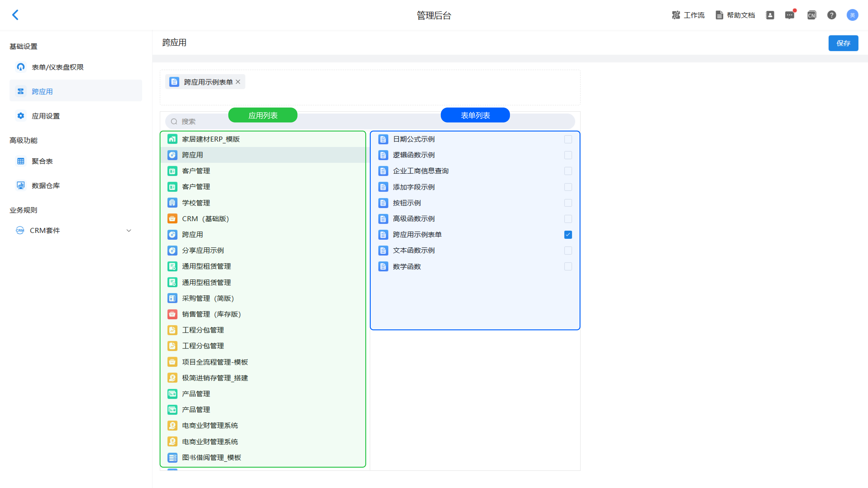
Task: Click the question mark help icon
Action: click(832, 15)
